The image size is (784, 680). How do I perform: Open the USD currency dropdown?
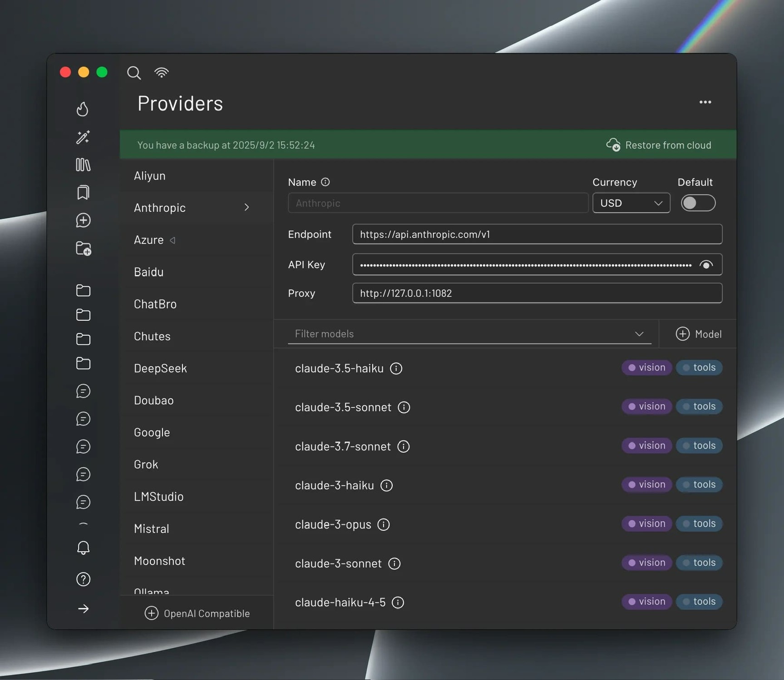631,203
